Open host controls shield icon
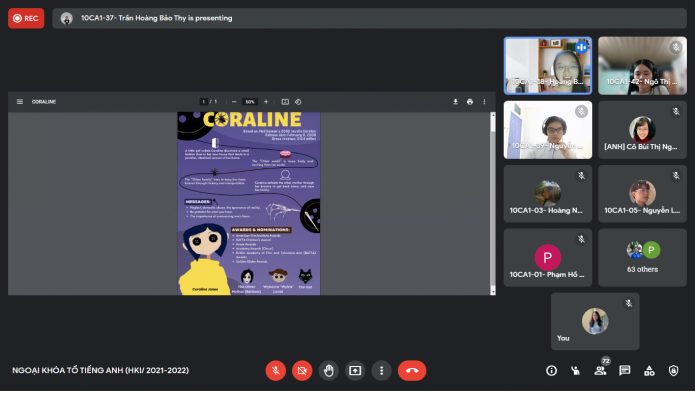 pos(673,370)
